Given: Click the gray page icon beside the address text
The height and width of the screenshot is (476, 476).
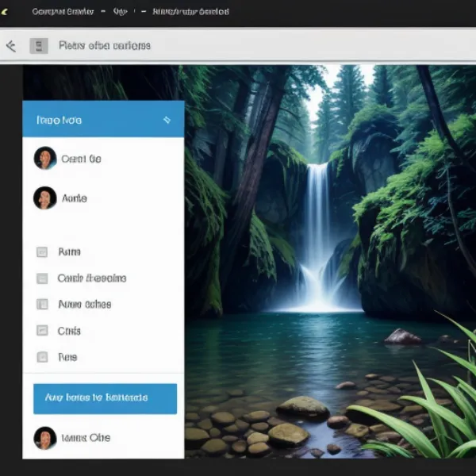Looking at the screenshot, I should (38, 46).
